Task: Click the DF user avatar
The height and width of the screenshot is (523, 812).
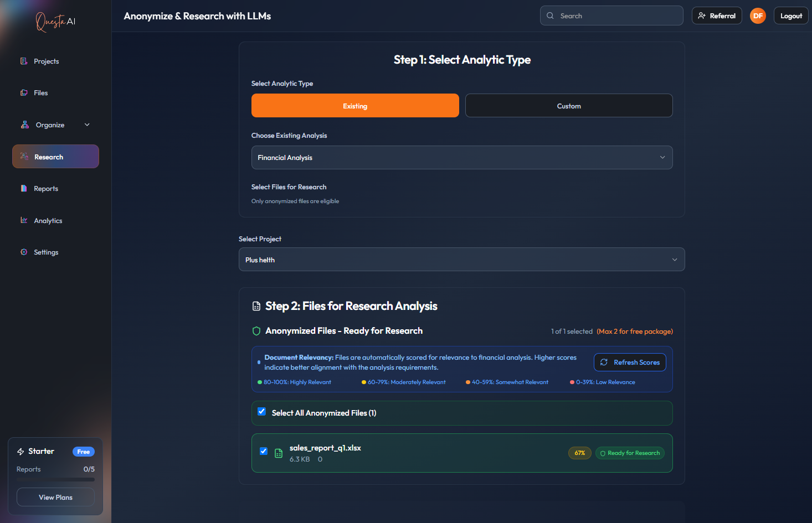Action: pos(757,16)
